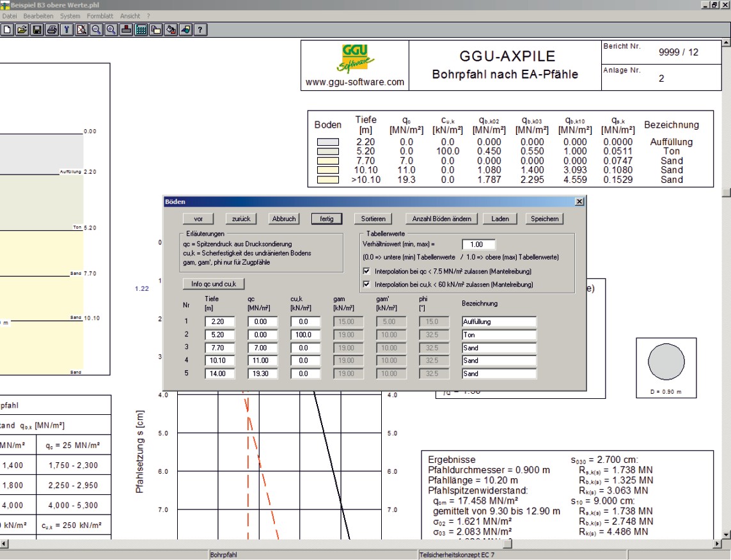The height and width of the screenshot is (560, 731).
Task: Click the Bezeichnung field 'Auffüllung'
Action: tap(499, 322)
